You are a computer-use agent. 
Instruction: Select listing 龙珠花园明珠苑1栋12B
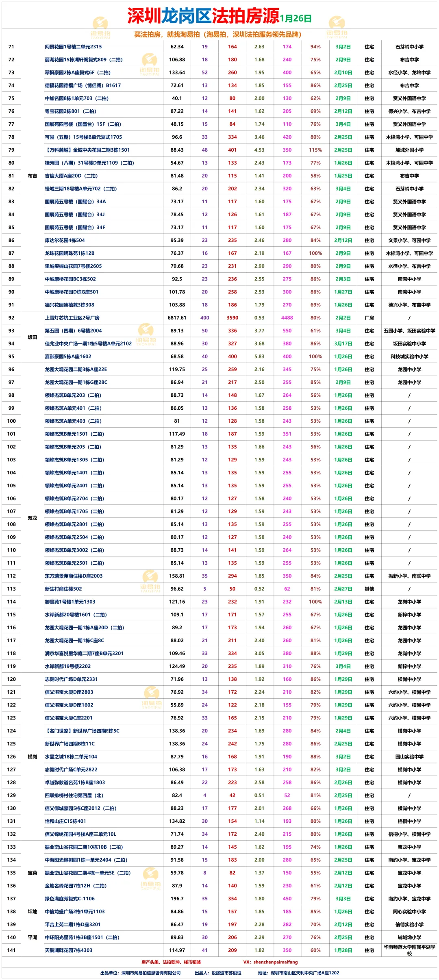70,253
